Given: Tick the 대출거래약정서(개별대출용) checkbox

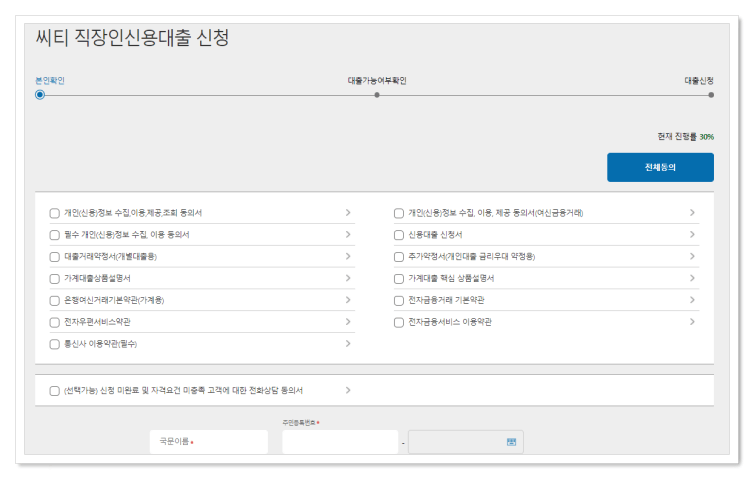Looking at the screenshot, I should point(55,257).
